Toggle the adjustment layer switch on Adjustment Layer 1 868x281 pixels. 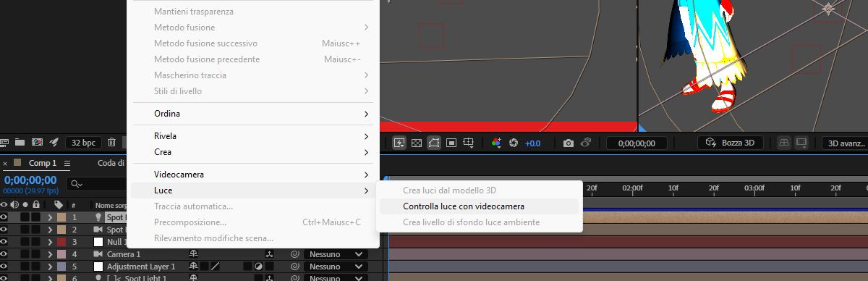click(x=258, y=267)
